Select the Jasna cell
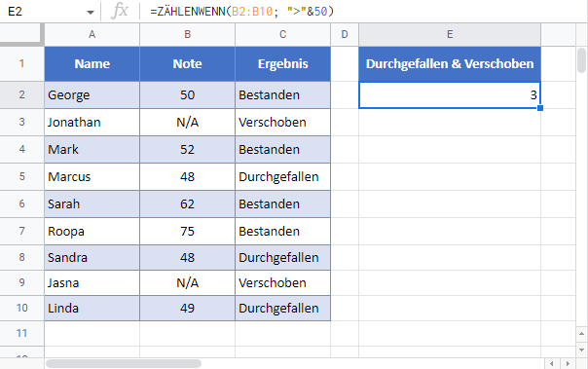 click(x=92, y=282)
